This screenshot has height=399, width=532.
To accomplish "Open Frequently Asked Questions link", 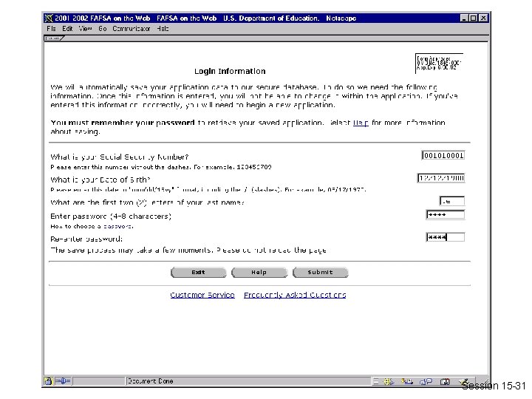I will [295, 295].
